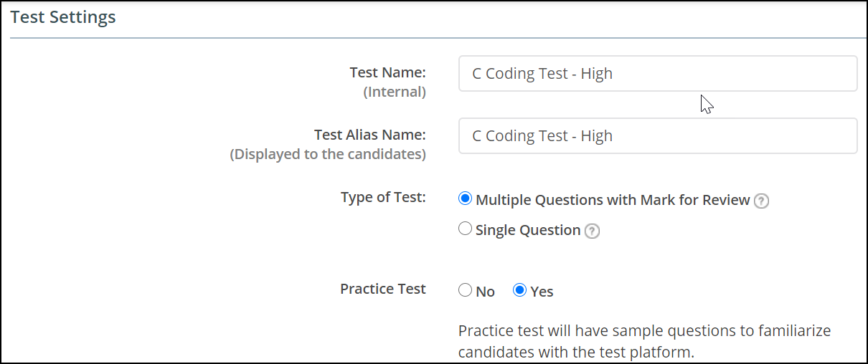Click inside the Test Name input field
The width and height of the screenshot is (868, 364).
(x=658, y=73)
